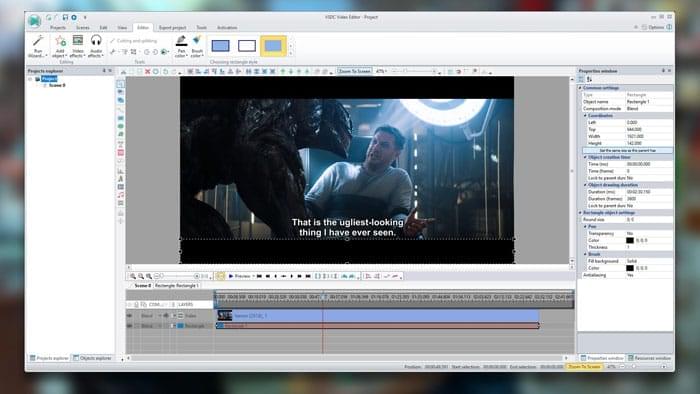Click the VSDC application logo button
The width and height of the screenshot is (700, 394).
34,21
